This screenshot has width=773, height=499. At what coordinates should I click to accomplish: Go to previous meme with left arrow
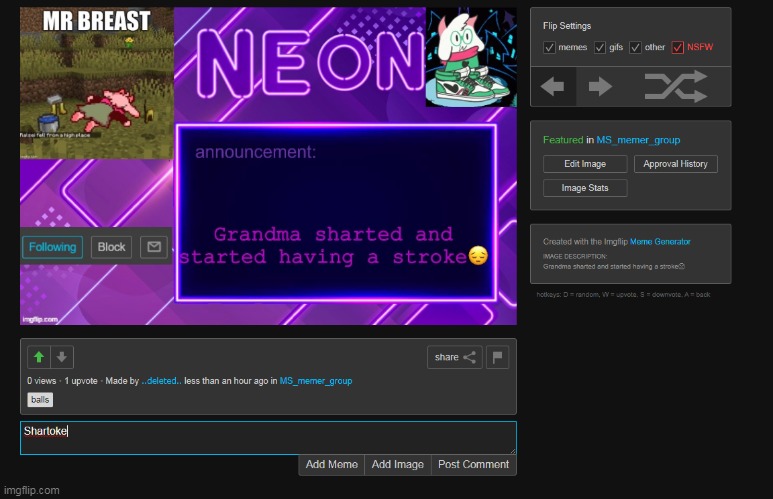[x=553, y=87]
